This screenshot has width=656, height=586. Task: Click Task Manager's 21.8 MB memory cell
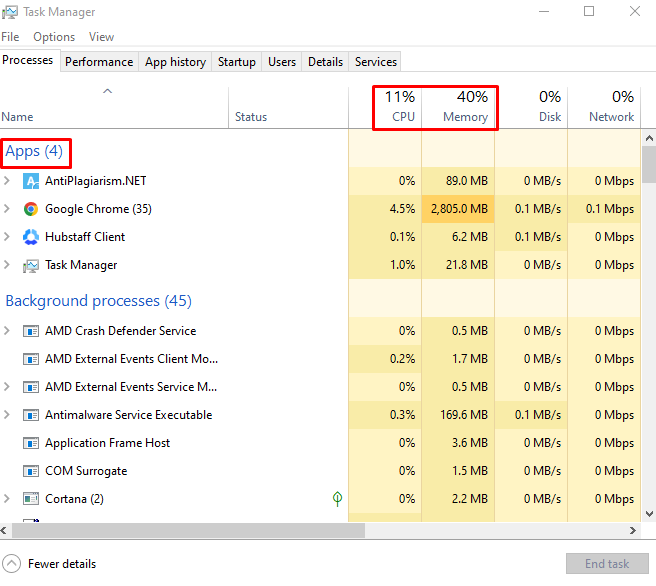click(458, 265)
